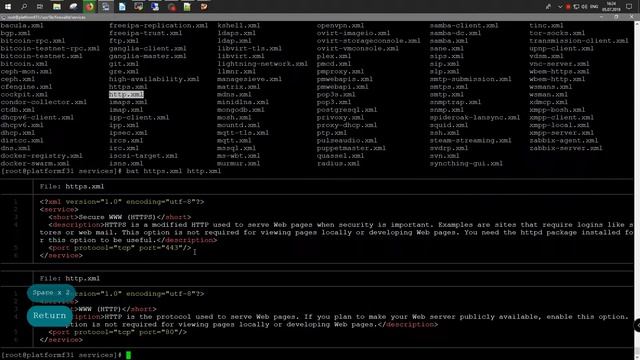Click openvpn.xml file name
The width and height of the screenshot is (640, 360).
pyautogui.click(x=340, y=25)
